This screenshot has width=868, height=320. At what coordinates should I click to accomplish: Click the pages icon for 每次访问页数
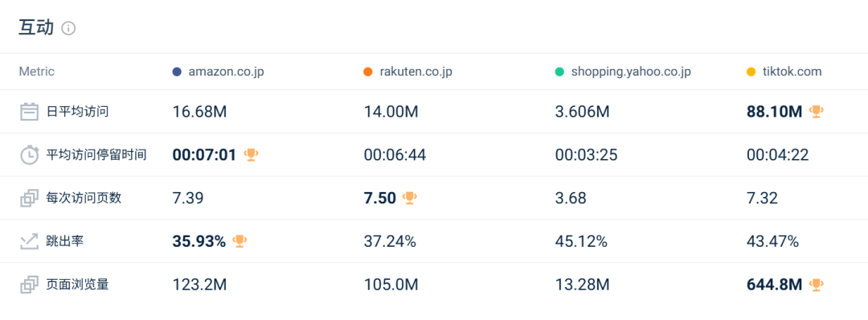[x=29, y=199]
